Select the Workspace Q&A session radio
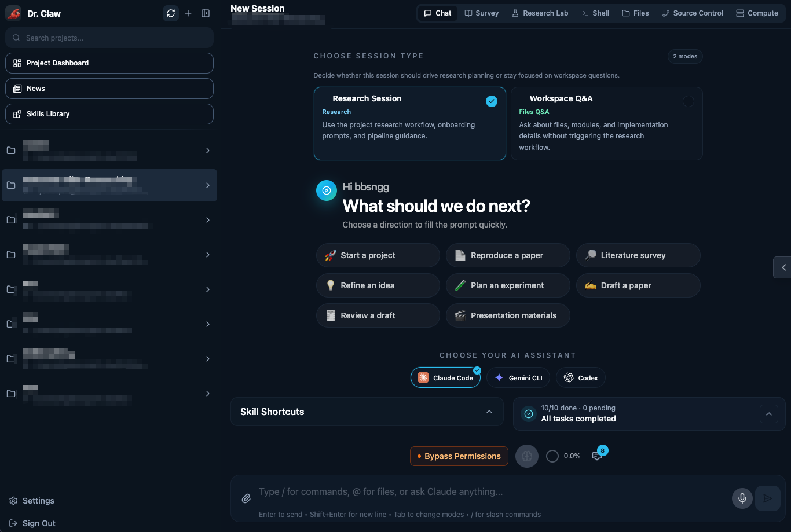The width and height of the screenshot is (791, 532). [689, 101]
